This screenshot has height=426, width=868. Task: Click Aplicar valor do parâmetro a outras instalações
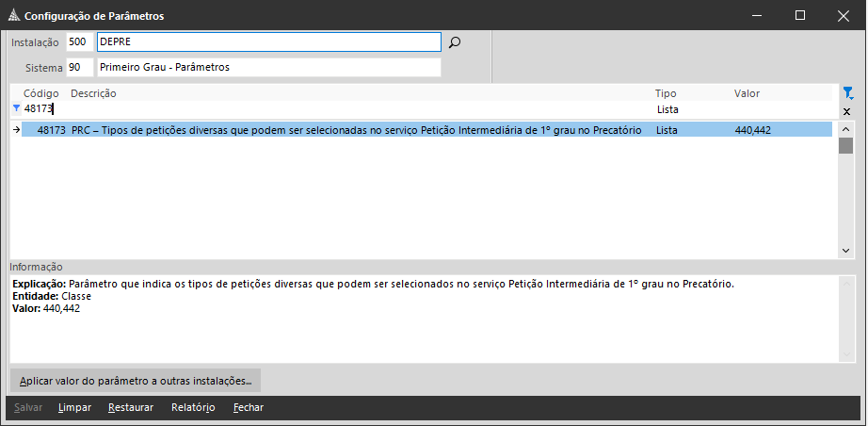coord(136,381)
